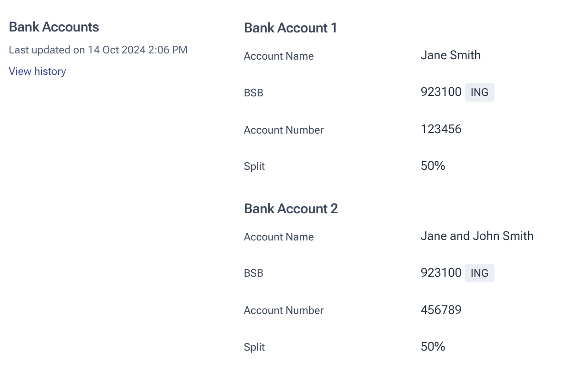Select account number 456789

pos(441,310)
